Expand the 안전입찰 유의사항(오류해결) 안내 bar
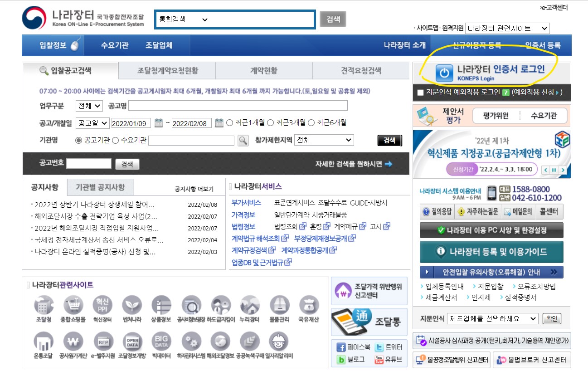This screenshot has width=588, height=371. (491, 272)
